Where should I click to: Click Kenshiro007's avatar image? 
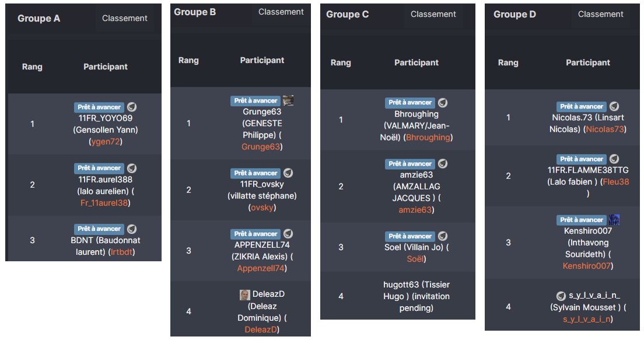click(x=614, y=220)
